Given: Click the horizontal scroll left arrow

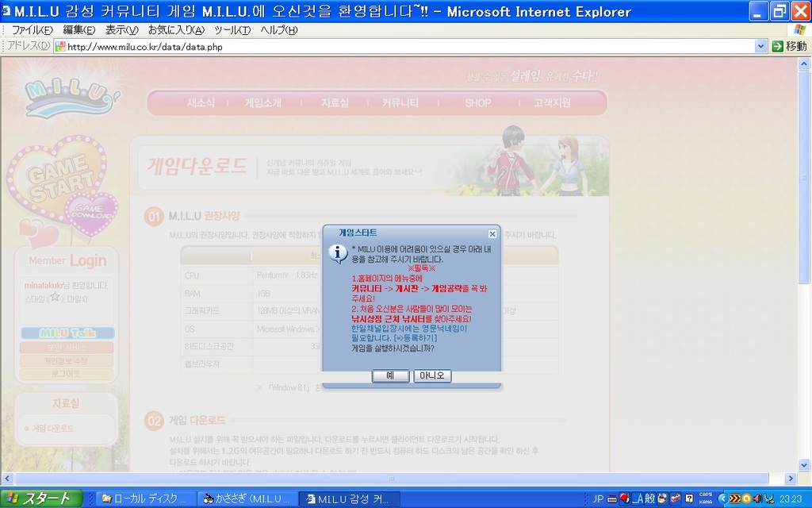Looking at the screenshot, I should pos(7,479).
